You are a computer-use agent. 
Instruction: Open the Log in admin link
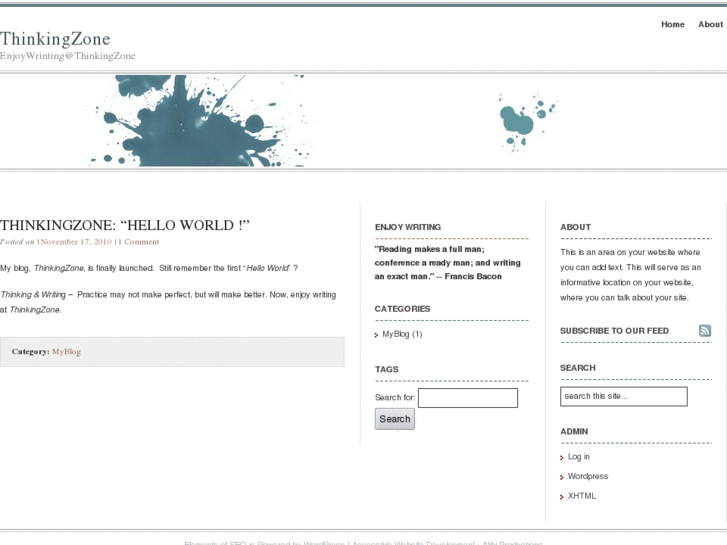[x=579, y=457]
